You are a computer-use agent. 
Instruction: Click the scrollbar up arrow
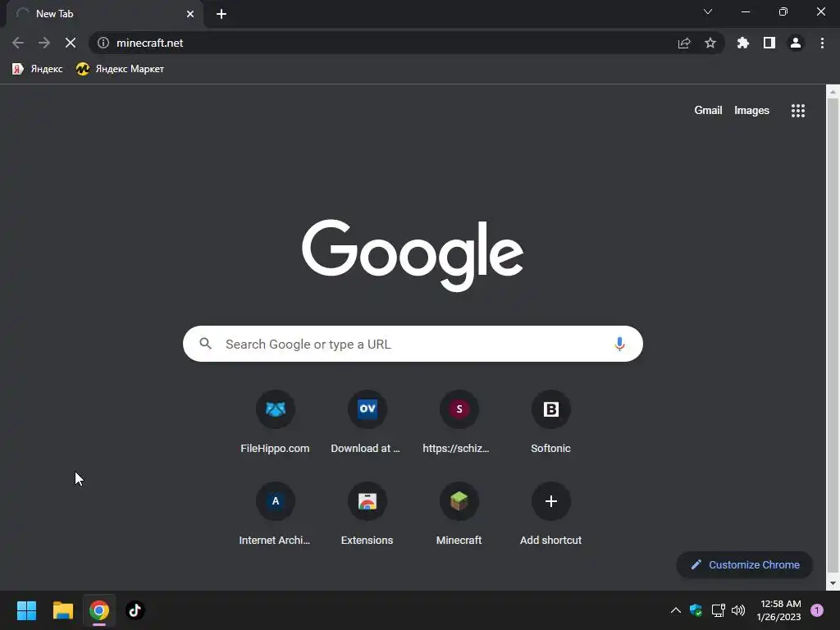pos(833,92)
